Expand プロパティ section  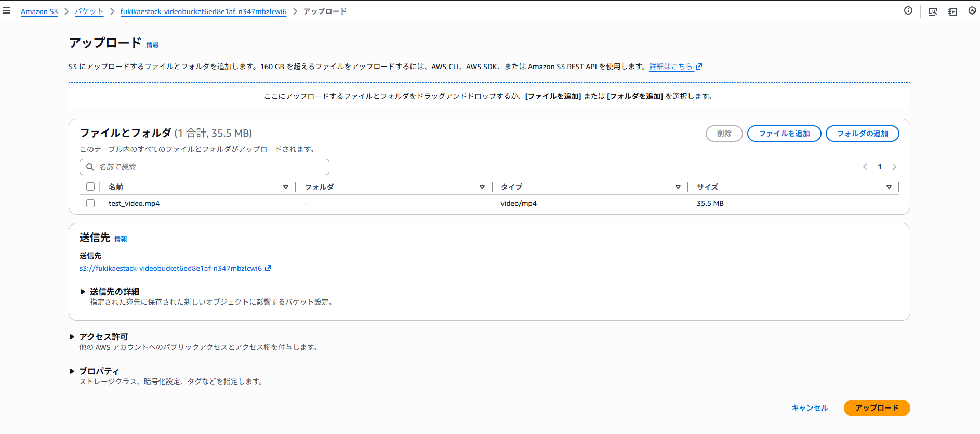[72, 371]
